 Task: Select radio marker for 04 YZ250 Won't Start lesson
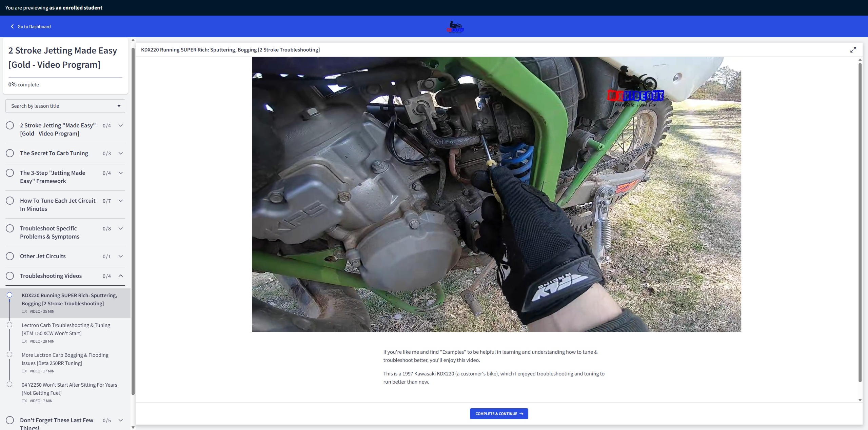pyautogui.click(x=9, y=384)
